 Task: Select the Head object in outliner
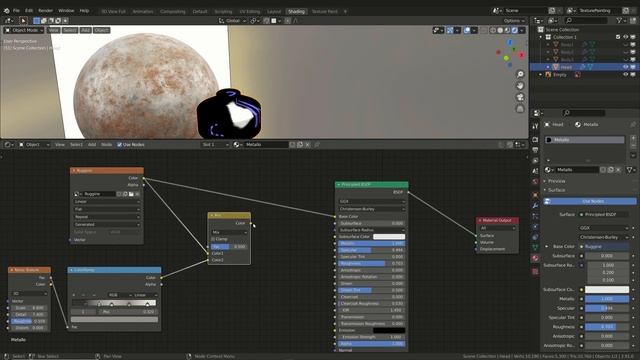(566, 67)
